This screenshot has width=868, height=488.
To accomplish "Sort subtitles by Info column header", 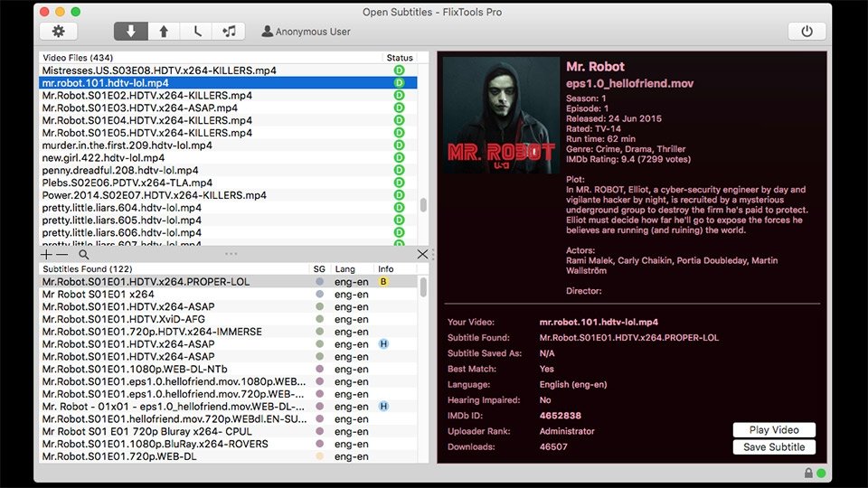I will 395,269.
